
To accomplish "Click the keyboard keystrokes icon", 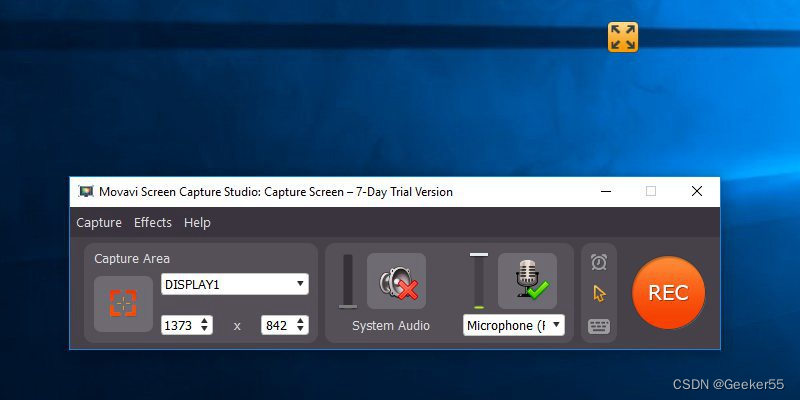I will pos(599,327).
